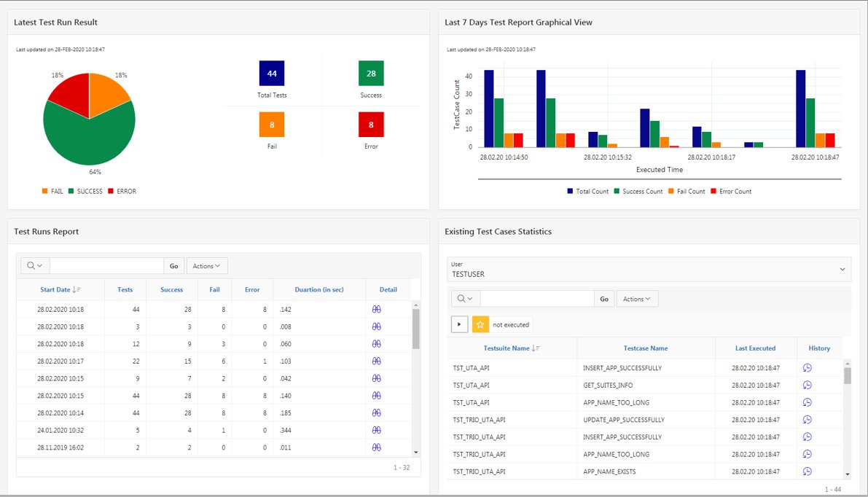Click the Go button in Test Runs Report
The height and width of the screenshot is (497, 868).
(x=173, y=265)
